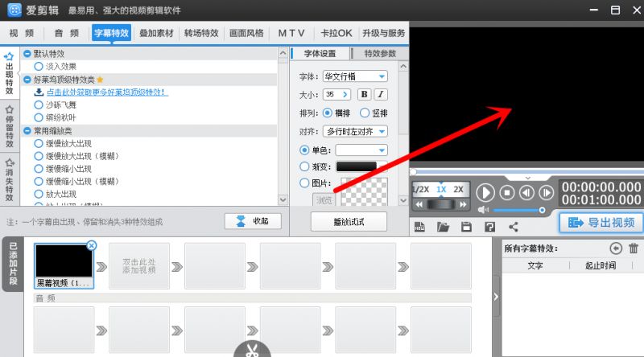Select the 渐变 gradient color radio button

click(x=304, y=166)
